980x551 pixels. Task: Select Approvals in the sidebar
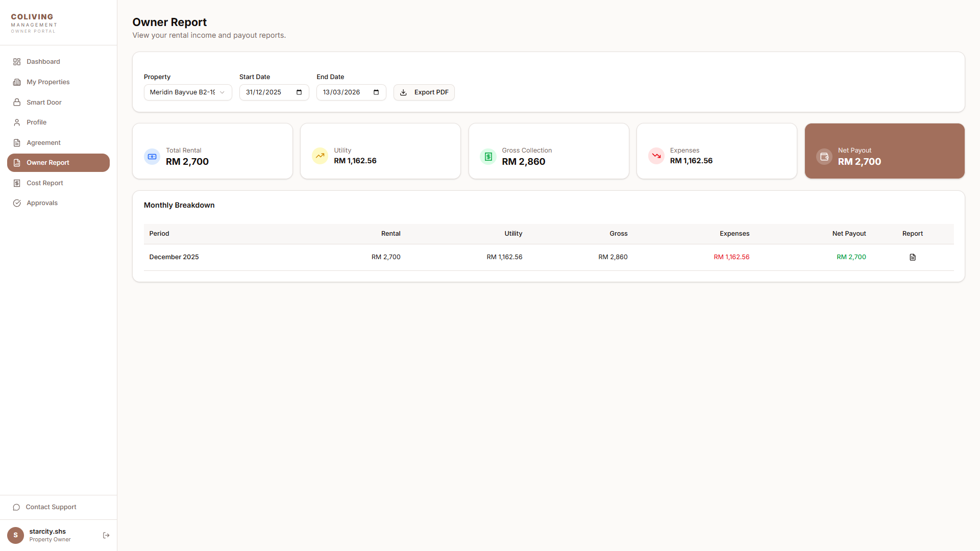tap(42, 203)
